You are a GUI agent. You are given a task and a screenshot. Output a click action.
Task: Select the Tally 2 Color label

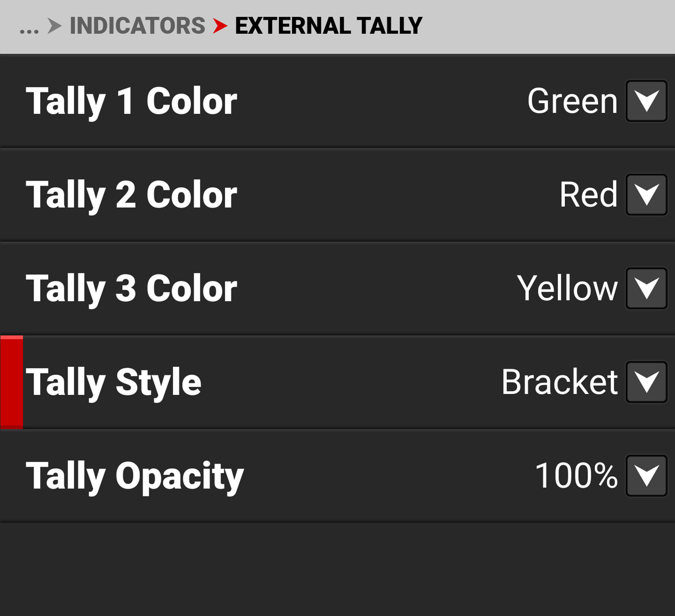[131, 195]
